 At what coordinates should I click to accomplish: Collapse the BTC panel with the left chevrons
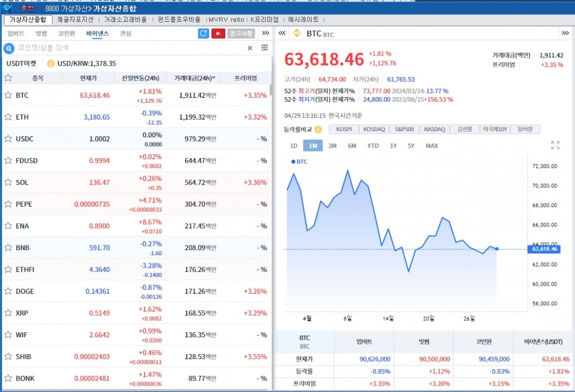point(281,33)
